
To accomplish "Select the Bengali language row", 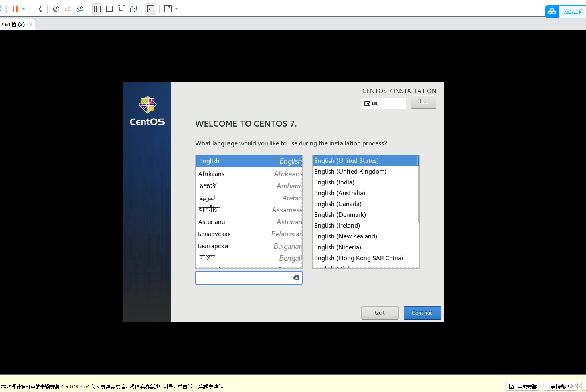I will coord(249,258).
